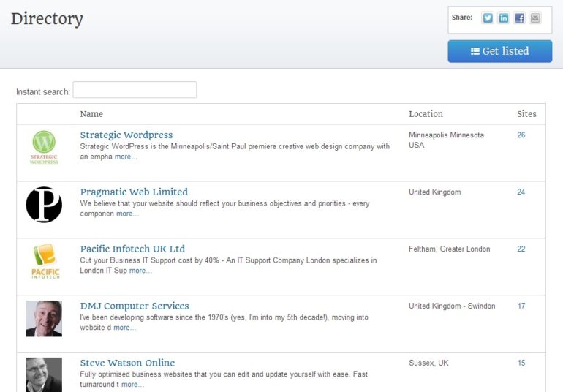The height and width of the screenshot is (392, 563).
Task: Share the page on LinkedIn
Action: pyautogui.click(x=504, y=18)
